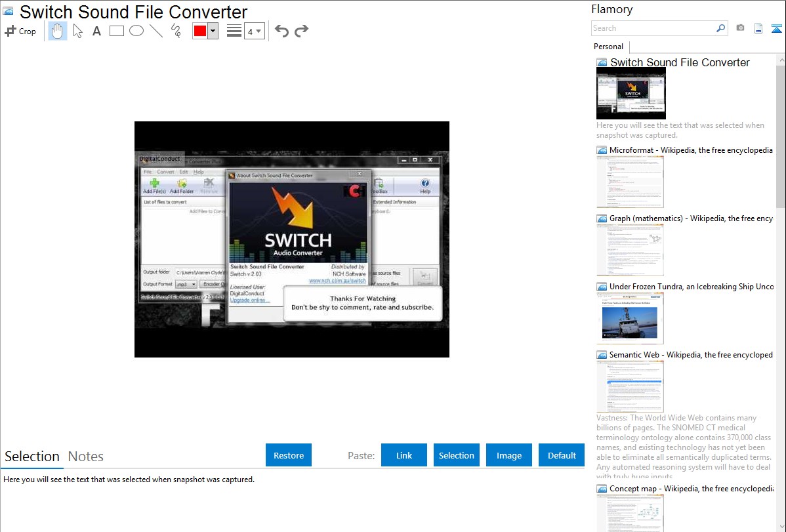Viewport: 786px width, 532px height.
Task: Open Switch Sound File Converter snapshot thumbnail
Action: (631, 94)
